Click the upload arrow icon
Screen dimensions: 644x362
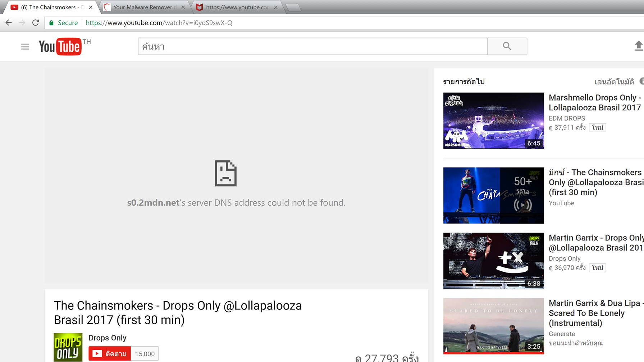(639, 46)
